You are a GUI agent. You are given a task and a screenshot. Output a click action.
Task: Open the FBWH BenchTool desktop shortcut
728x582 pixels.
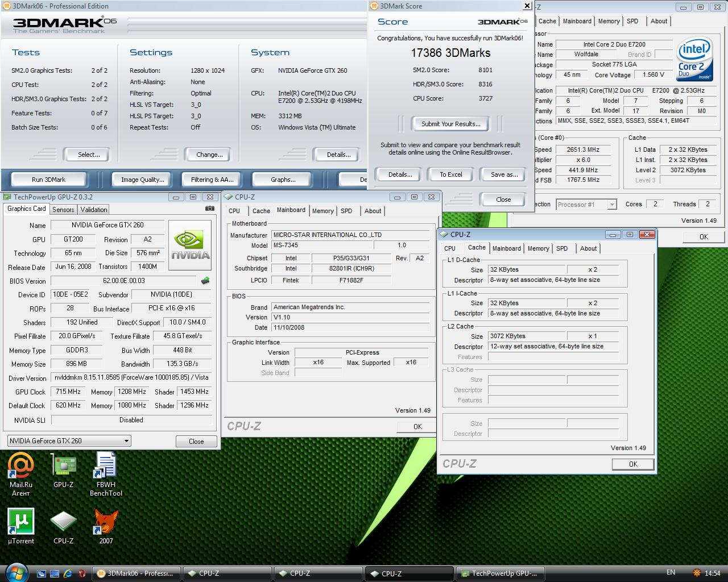click(x=106, y=474)
